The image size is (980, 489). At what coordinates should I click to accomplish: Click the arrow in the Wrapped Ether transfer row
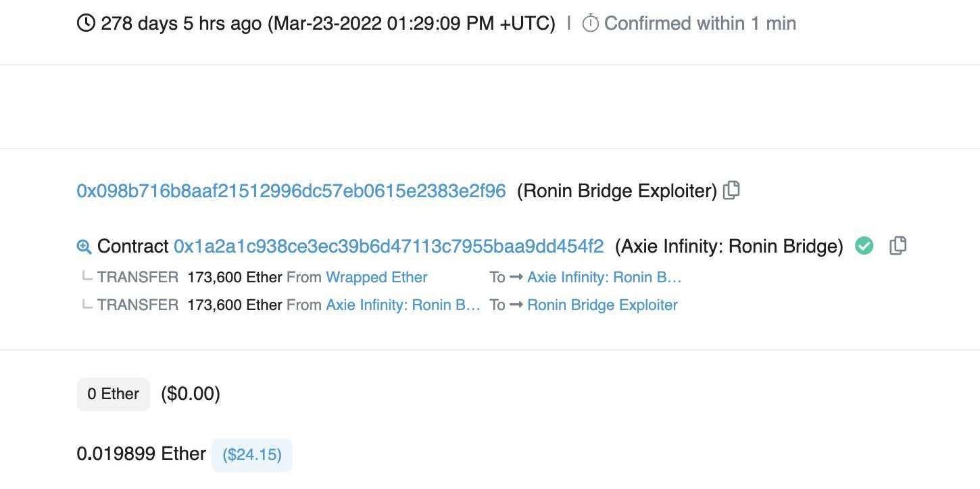pos(516,278)
